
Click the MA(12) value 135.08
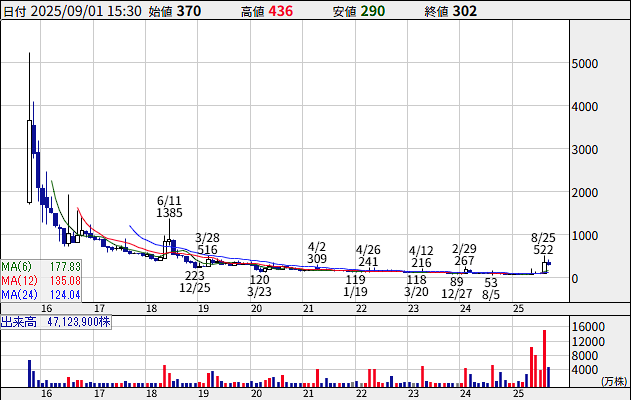(x=65, y=280)
